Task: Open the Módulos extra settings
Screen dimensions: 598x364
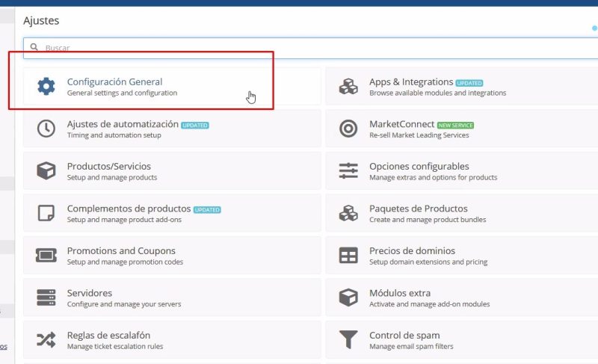Action: coord(399,293)
